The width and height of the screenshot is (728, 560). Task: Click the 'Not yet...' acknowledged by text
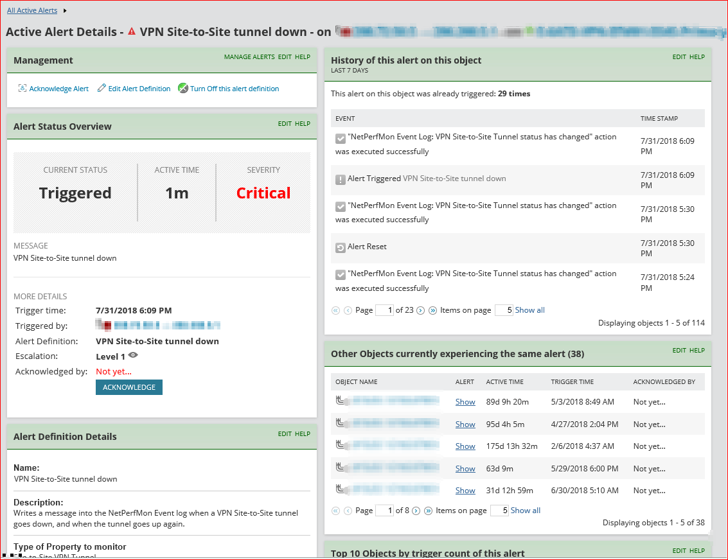tap(114, 372)
